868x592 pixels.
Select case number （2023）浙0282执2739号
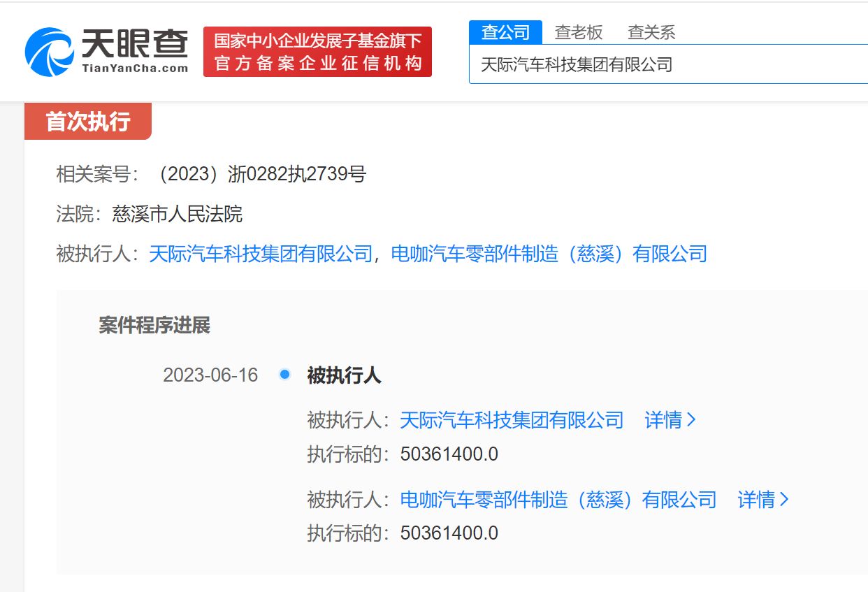coord(259,174)
